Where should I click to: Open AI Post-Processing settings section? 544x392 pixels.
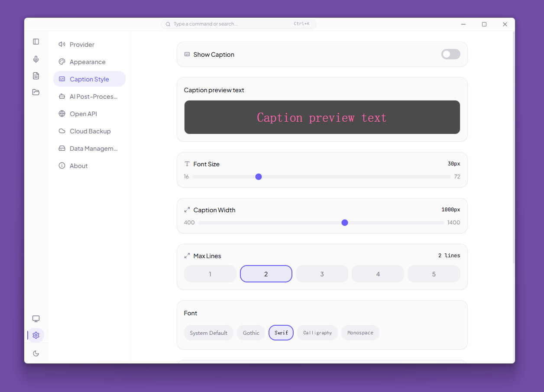89,97
